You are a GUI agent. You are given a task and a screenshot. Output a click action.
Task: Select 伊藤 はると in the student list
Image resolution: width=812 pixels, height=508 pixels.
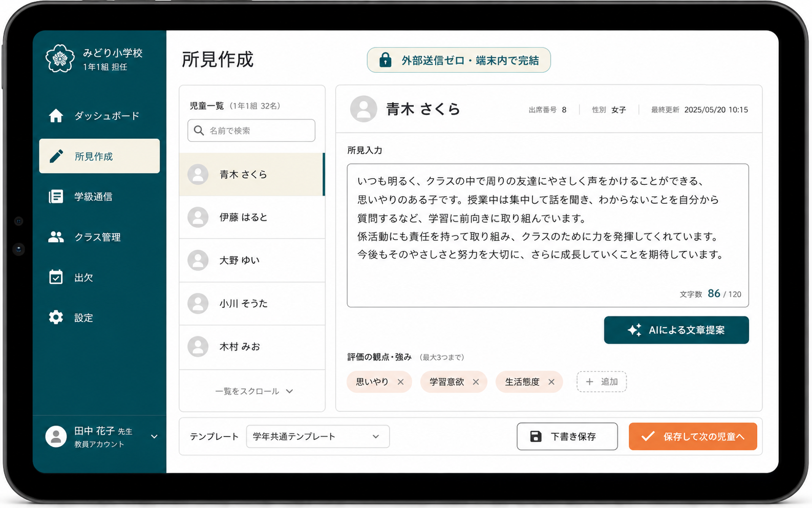pyautogui.click(x=252, y=217)
